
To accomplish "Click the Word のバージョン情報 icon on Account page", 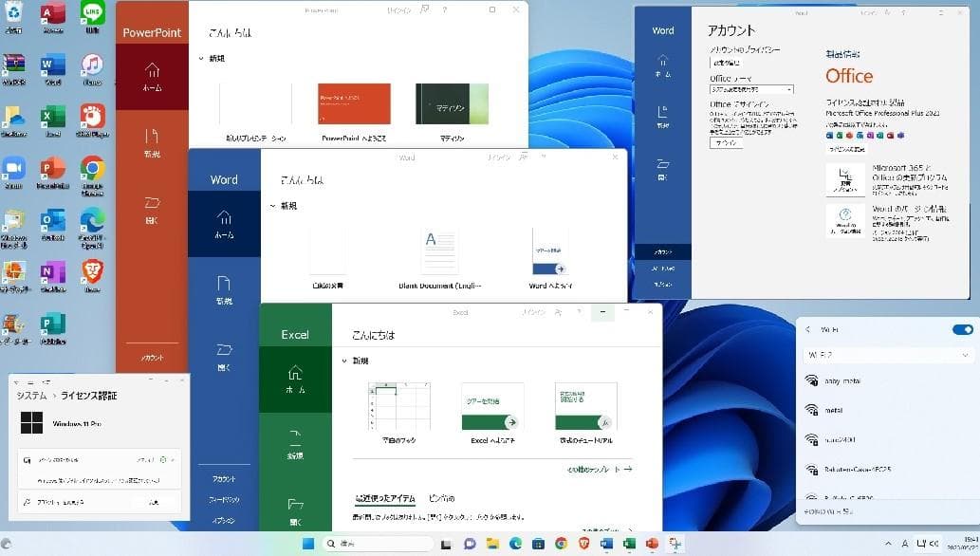I will (844, 218).
